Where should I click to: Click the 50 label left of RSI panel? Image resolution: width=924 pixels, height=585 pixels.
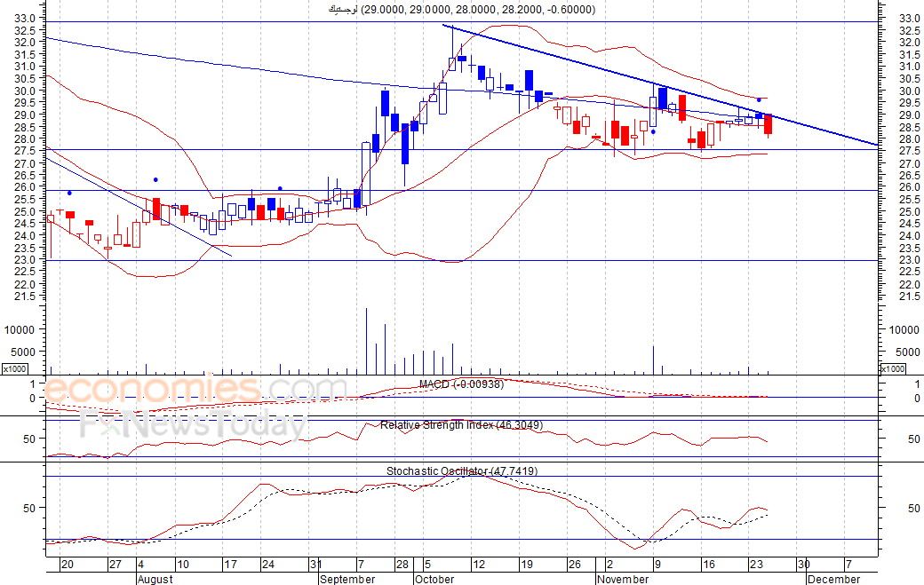(x=29, y=439)
